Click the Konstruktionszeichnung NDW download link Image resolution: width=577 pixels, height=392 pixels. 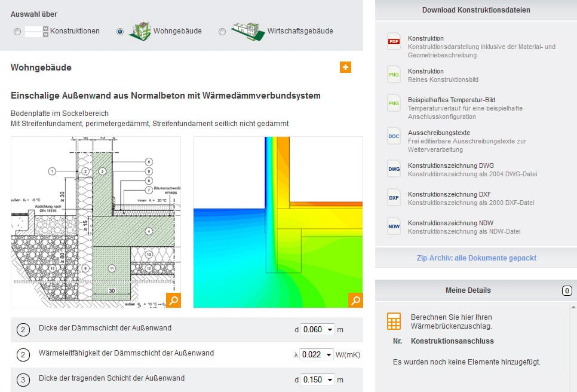coord(451,223)
